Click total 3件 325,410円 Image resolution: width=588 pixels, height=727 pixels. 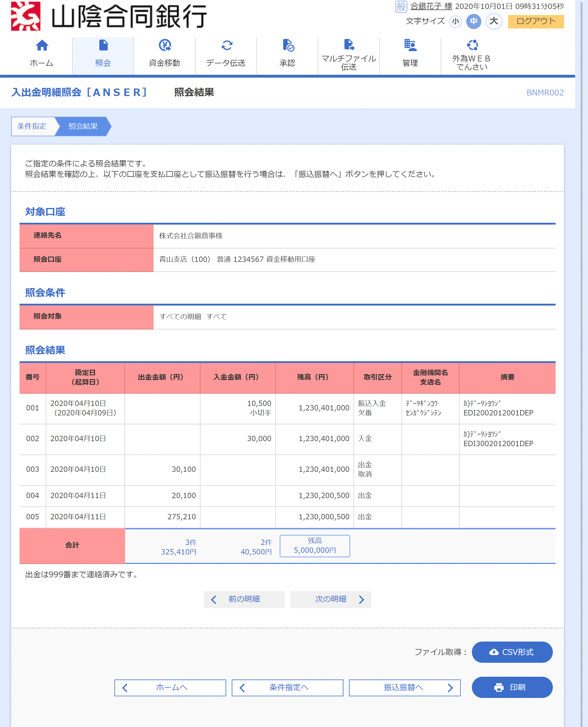pos(178,547)
